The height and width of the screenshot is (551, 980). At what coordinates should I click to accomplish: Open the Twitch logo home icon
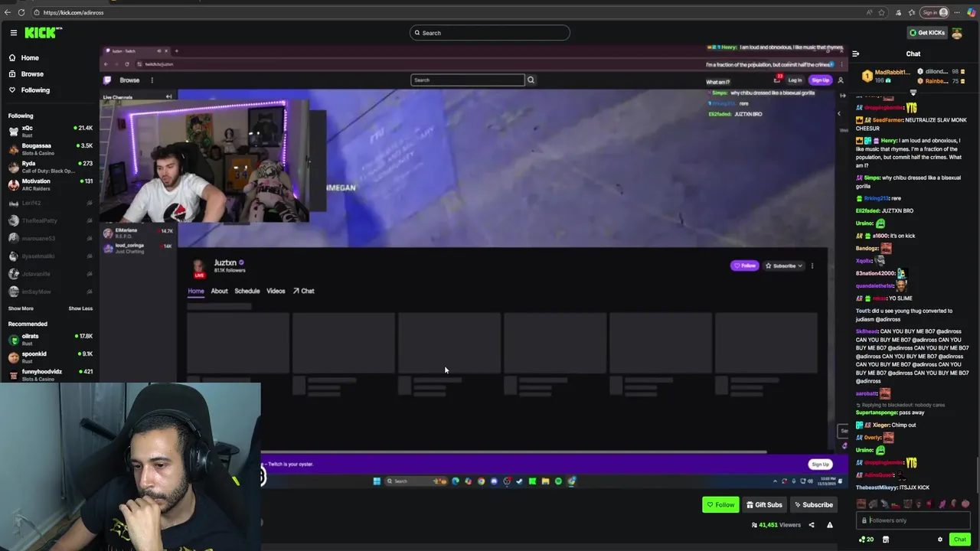107,80
